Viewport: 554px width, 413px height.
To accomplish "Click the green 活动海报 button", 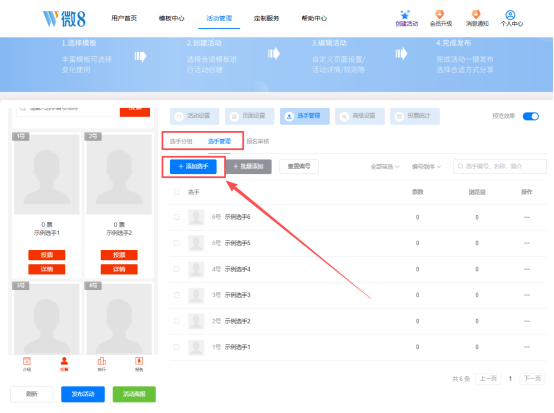I will (x=134, y=394).
